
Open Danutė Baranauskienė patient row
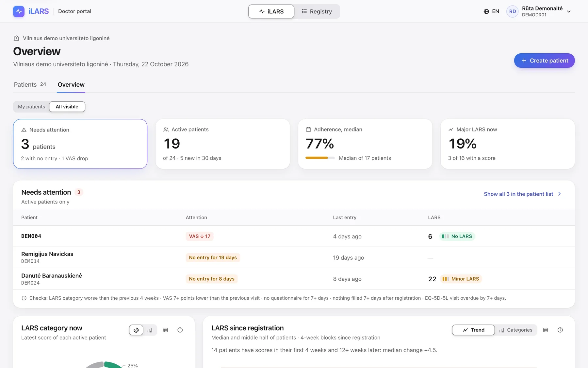[294, 279]
